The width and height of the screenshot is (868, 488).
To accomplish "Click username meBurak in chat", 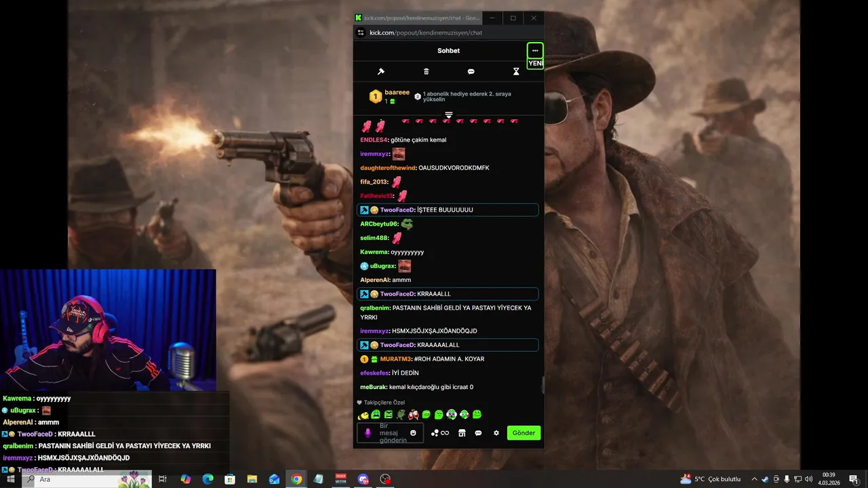I will pyautogui.click(x=374, y=387).
